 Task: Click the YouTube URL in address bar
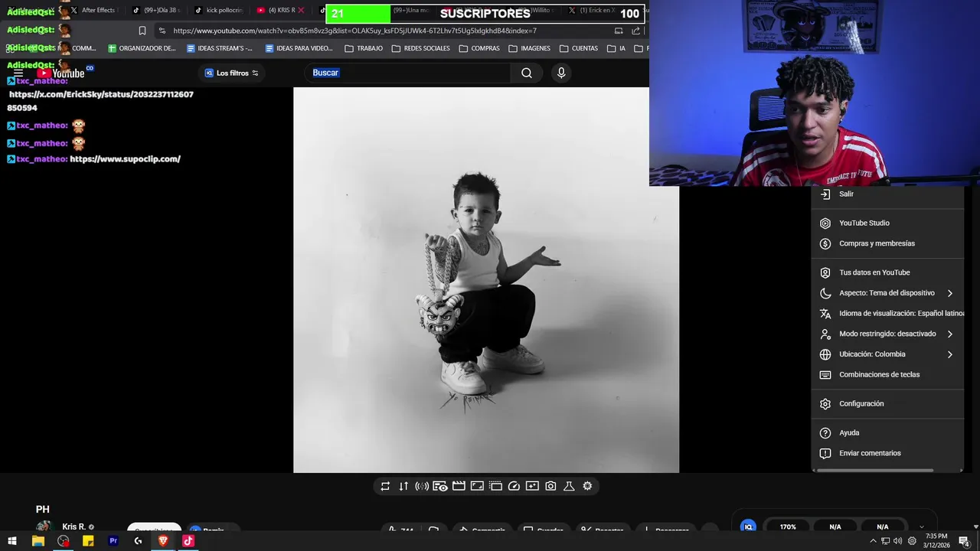point(354,31)
